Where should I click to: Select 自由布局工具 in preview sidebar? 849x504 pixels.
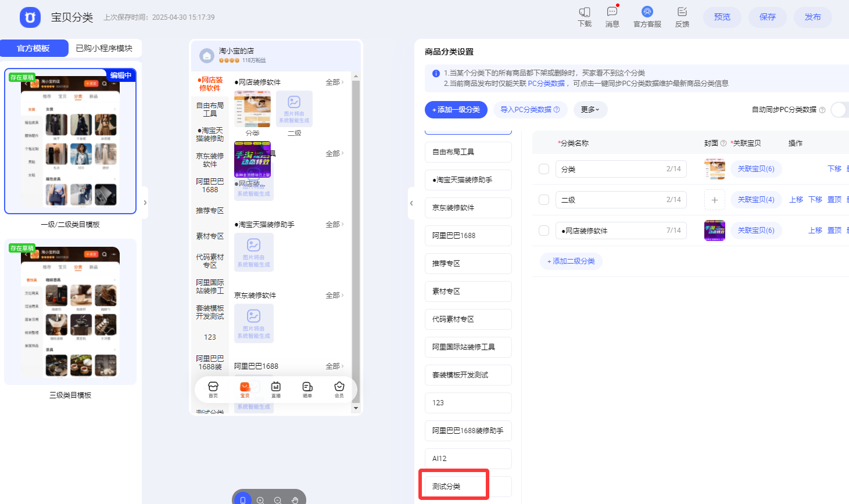pyautogui.click(x=210, y=110)
